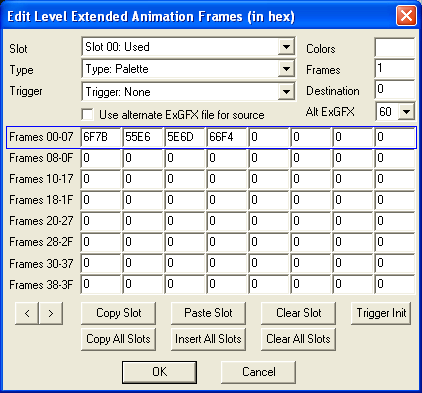Go to next slot with right arrow
Viewport: 422px width, 393px height.
(x=51, y=313)
